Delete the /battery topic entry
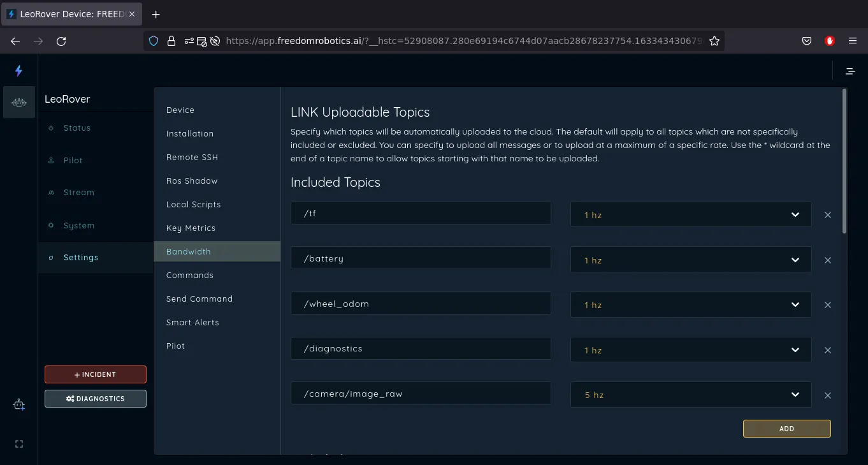The width and height of the screenshot is (868, 465). tap(828, 260)
